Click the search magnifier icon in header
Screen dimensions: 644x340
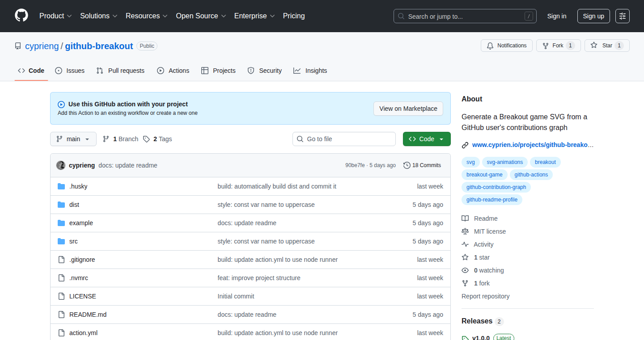401,17
